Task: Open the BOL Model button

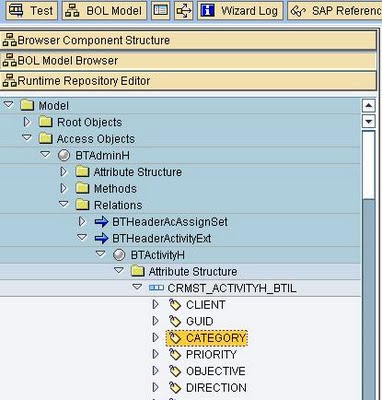Action: (x=104, y=11)
